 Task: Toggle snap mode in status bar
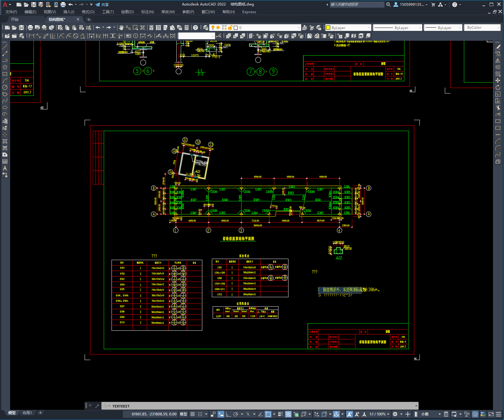coord(200,414)
